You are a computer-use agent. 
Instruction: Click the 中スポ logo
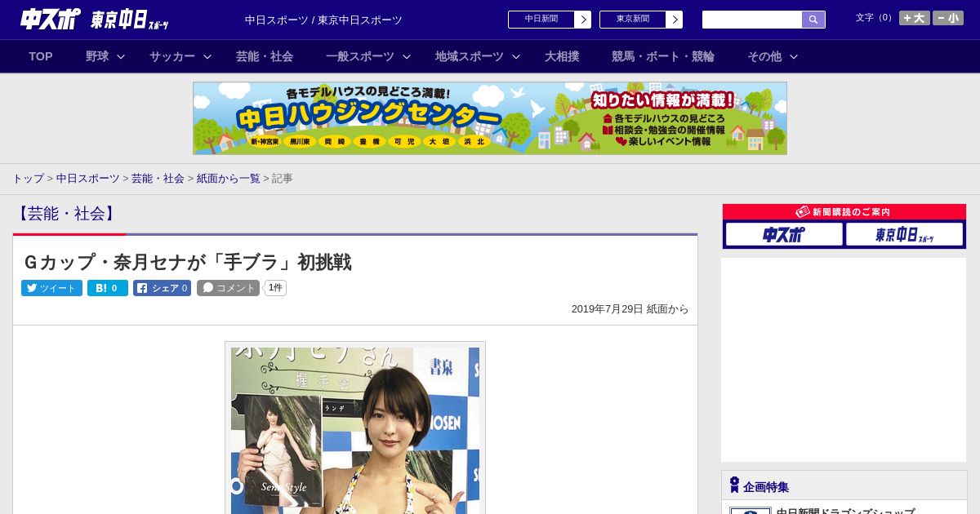pos(51,19)
